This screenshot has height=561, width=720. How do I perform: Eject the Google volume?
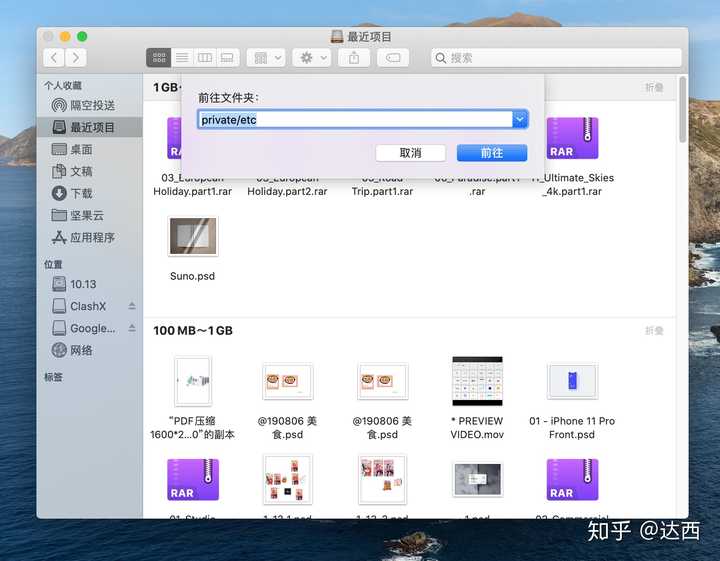(x=132, y=328)
